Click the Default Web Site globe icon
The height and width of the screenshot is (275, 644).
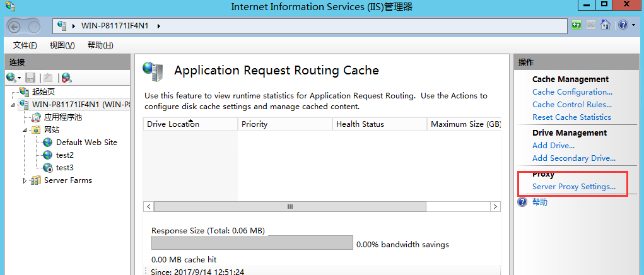point(48,143)
